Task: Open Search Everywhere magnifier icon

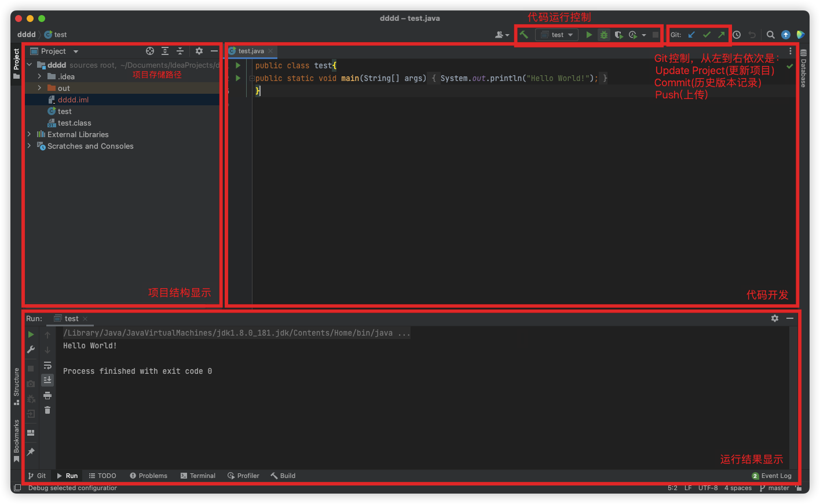Action: 771,35
